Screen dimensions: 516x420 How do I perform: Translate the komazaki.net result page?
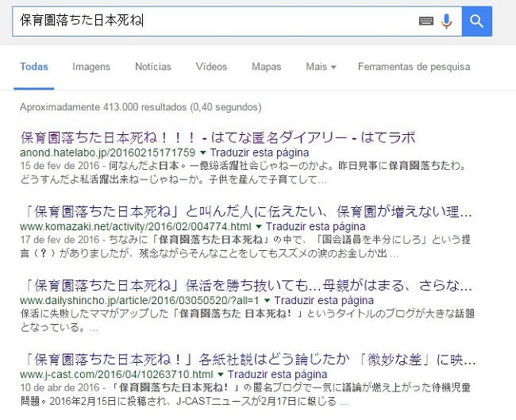click(316, 227)
